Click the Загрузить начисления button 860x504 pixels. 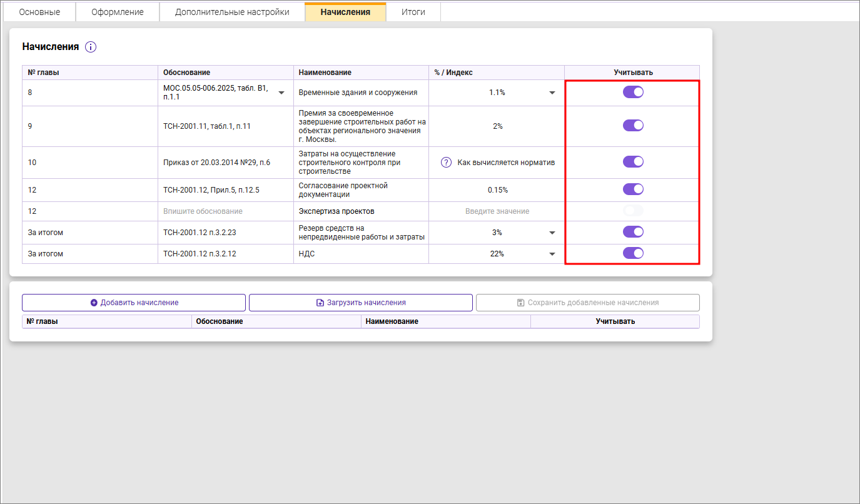click(x=361, y=303)
